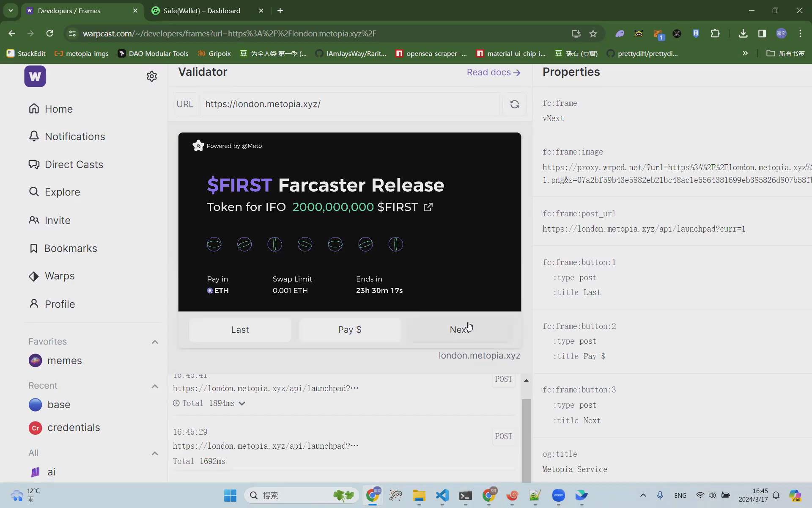Viewport: 812px width, 508px height.
Task: Open metopia-imgs bookmark
Action: pos(82,53)
